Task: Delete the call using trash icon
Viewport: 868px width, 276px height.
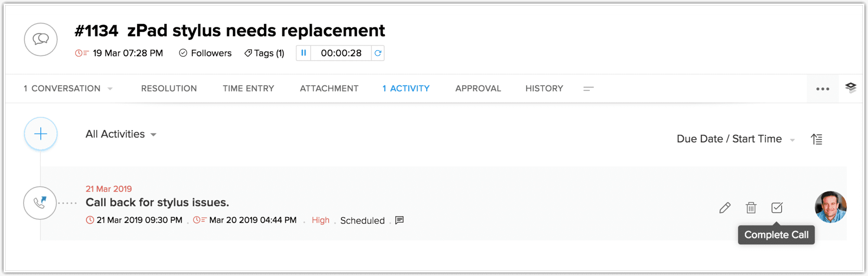Action: [x=751, y=208]
